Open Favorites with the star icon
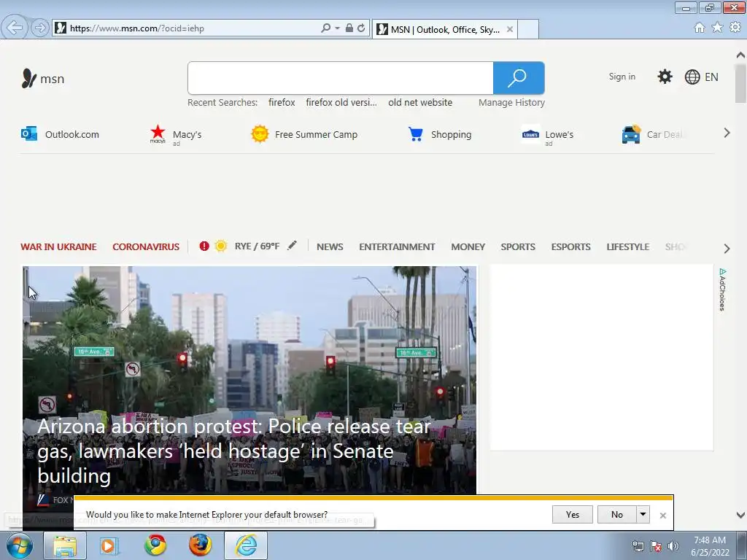The height and width of the screenshot is (560, 747). coord(717,28)
